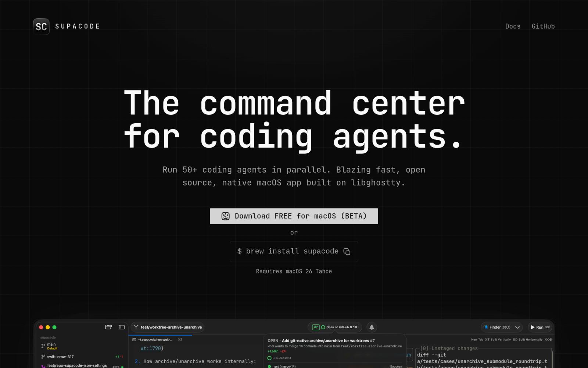
Task: Select the main worktree in the sidebar
Action: point(82,346)
